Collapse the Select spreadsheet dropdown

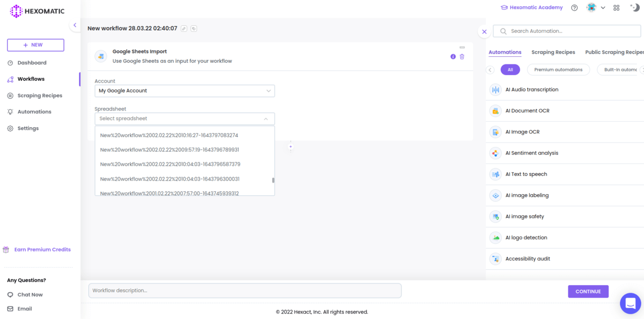[266, 118]
